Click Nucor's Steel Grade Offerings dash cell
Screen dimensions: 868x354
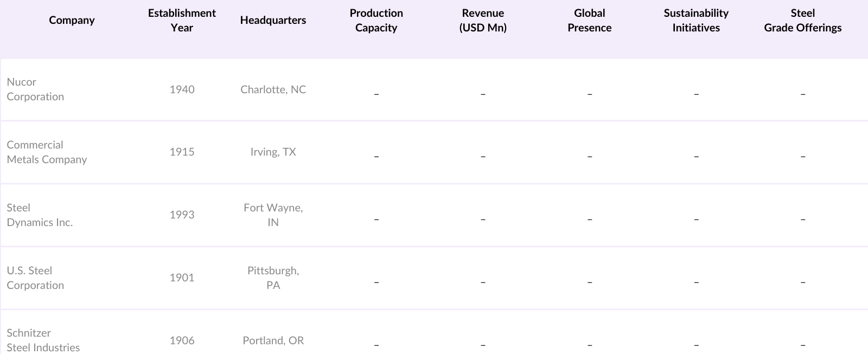pos(803,94)
